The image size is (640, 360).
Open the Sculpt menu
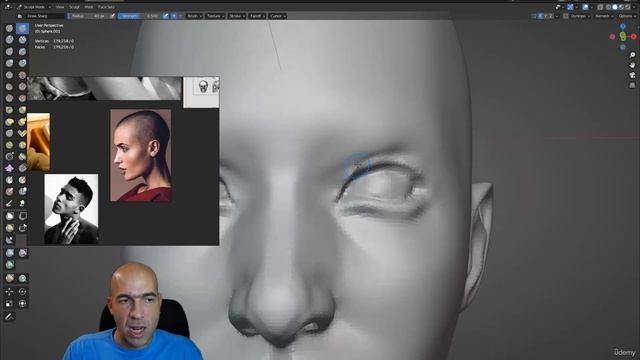pos(74,7)
